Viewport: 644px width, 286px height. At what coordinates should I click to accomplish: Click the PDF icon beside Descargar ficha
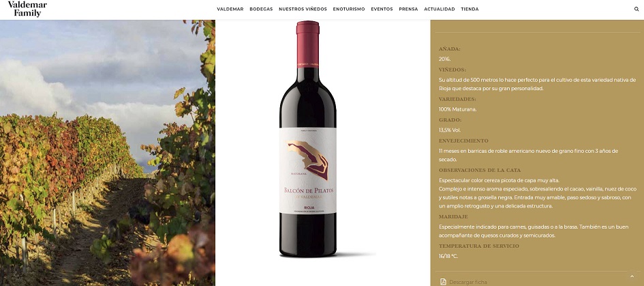click(x=443, y=282)
